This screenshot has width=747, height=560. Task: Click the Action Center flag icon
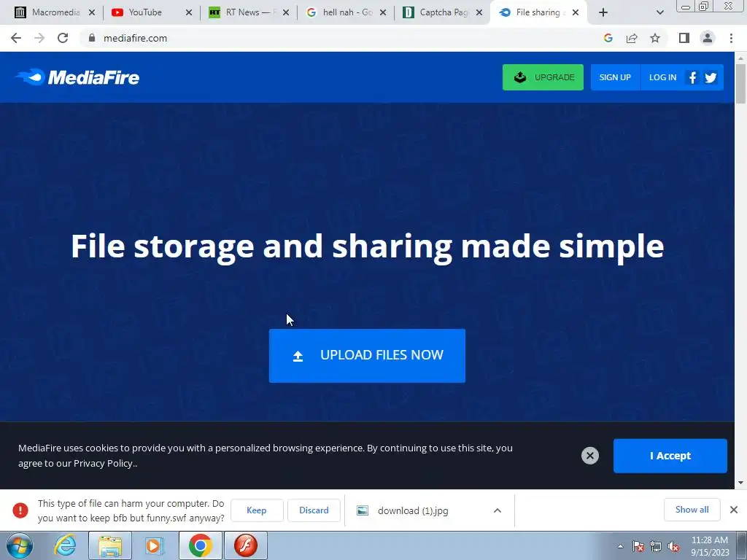point(638,546)
